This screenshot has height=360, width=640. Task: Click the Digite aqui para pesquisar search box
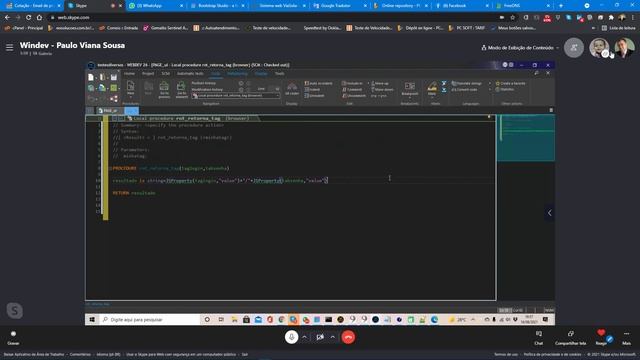tap(149, 320)
